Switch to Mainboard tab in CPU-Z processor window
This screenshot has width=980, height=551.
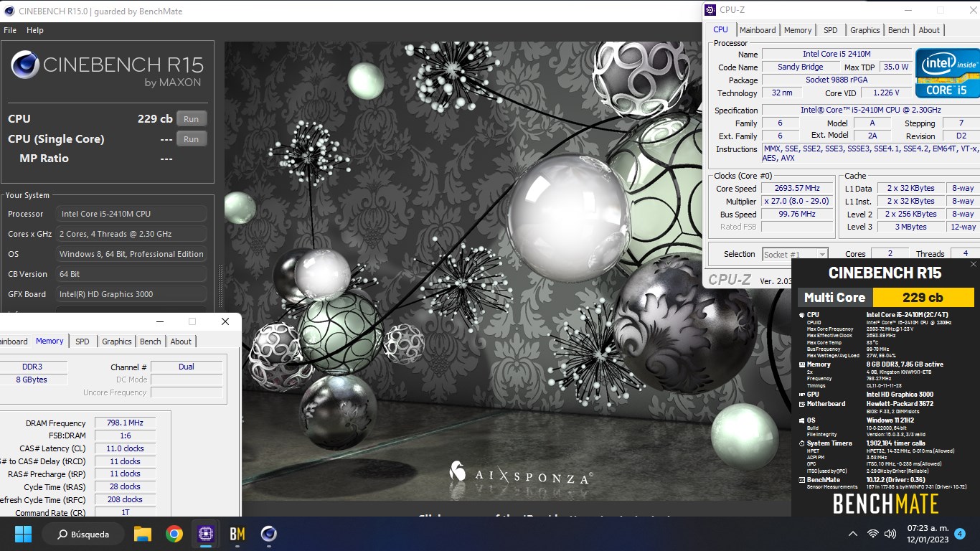(758, 30)
